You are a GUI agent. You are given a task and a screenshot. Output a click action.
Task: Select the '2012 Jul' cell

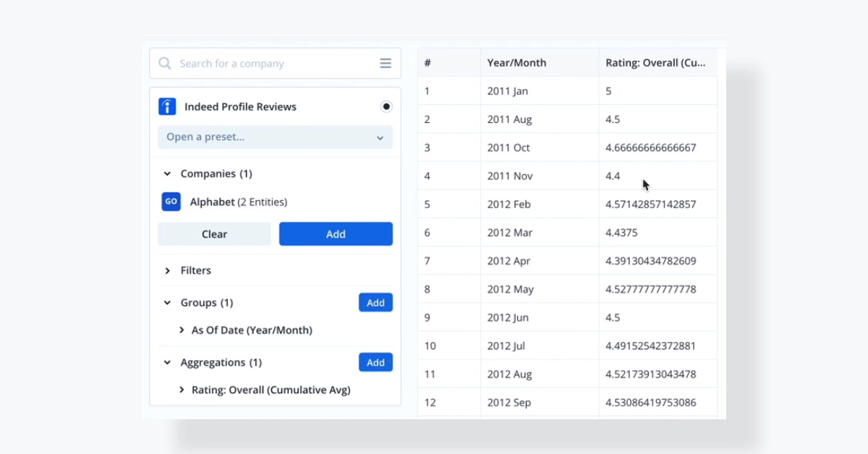[540, 346]
